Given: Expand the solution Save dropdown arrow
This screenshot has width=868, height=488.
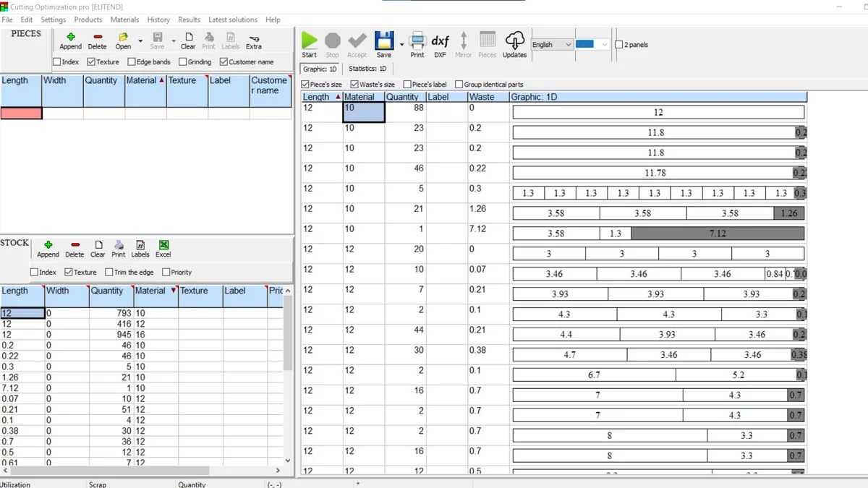Looking at the screenshot, I should pyautogui.click(x=401, y=45).
